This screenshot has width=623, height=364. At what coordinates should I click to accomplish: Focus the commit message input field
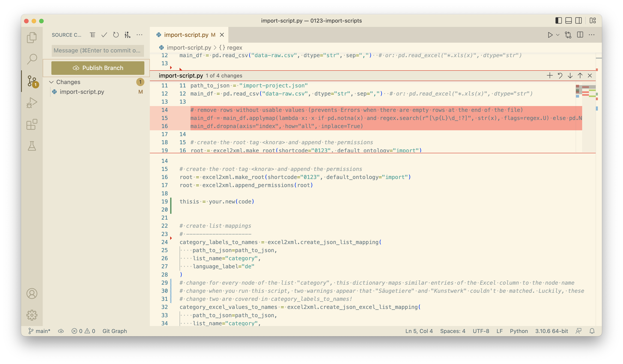pos(98,51)
